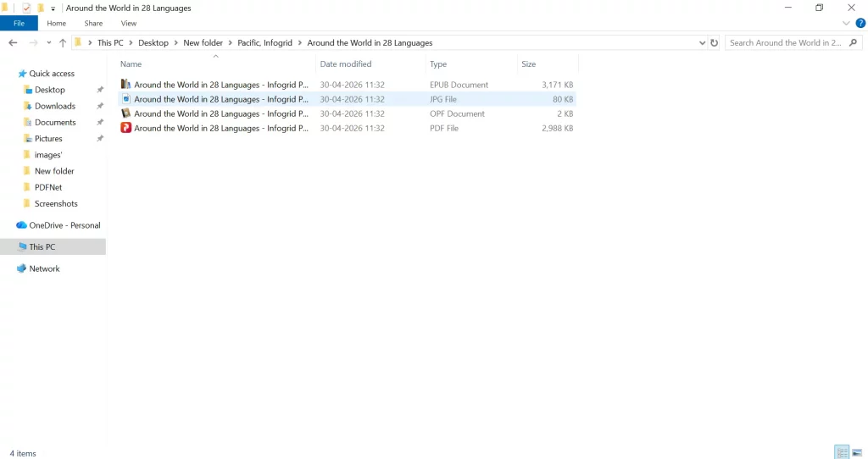Click the 80 KB size cell
This screenshot has width=868, height=459.
pyautogui.click(x=563, y=99)
